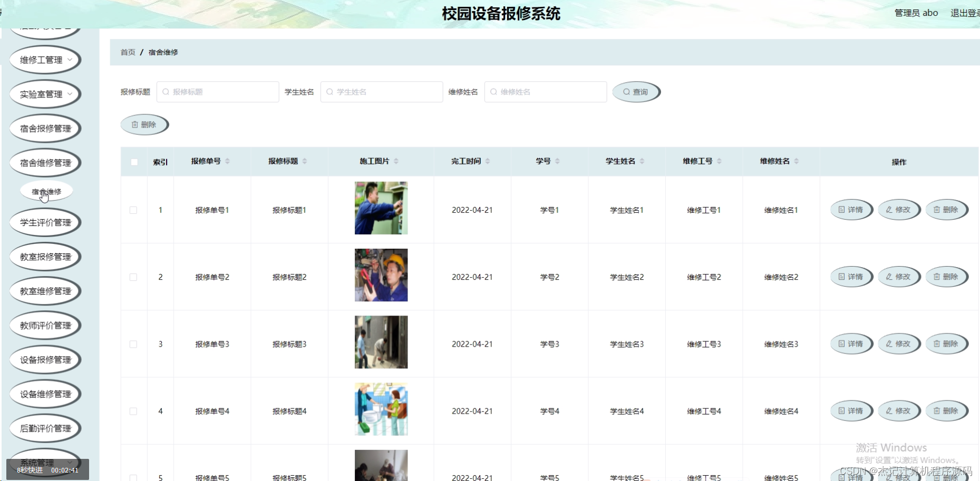The height and width of the screenshot is (481, 980).
Task: Open construction photo thumbnail in row 1
Action: pyautogui.click(x=381, y=208)
